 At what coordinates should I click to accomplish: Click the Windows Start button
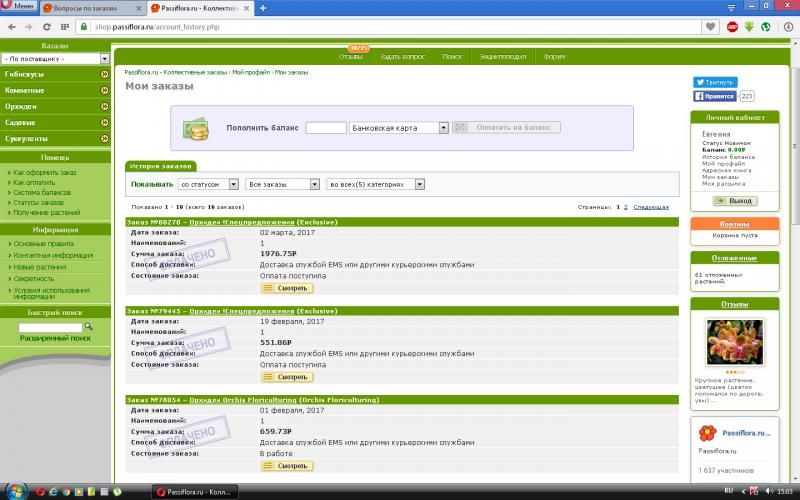[x=14, y=491]
